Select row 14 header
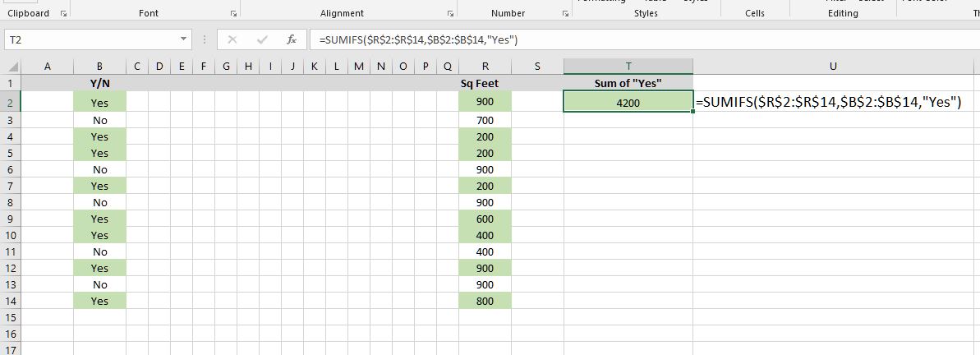The width and height of the screenshot is (980, 355). [x=11, y=302]
